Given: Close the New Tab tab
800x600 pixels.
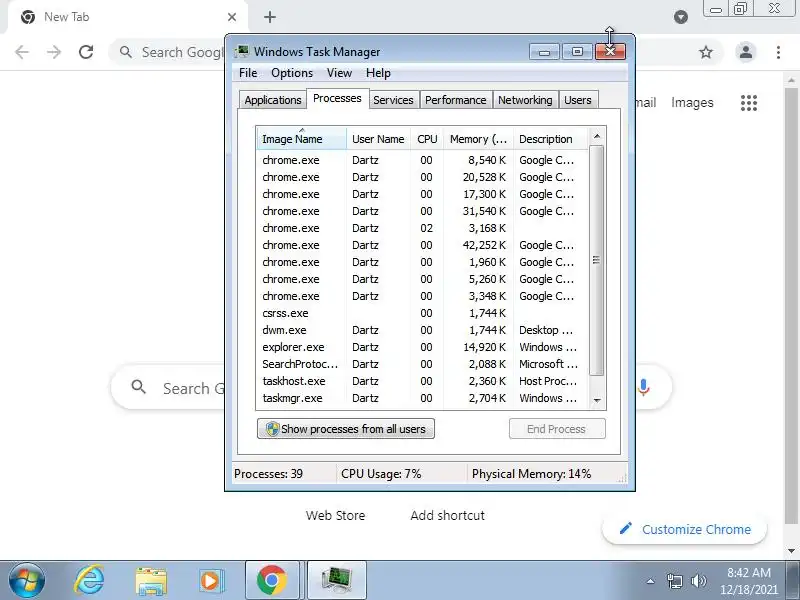Looking at the screenshot, I should (x=232, y=17).
